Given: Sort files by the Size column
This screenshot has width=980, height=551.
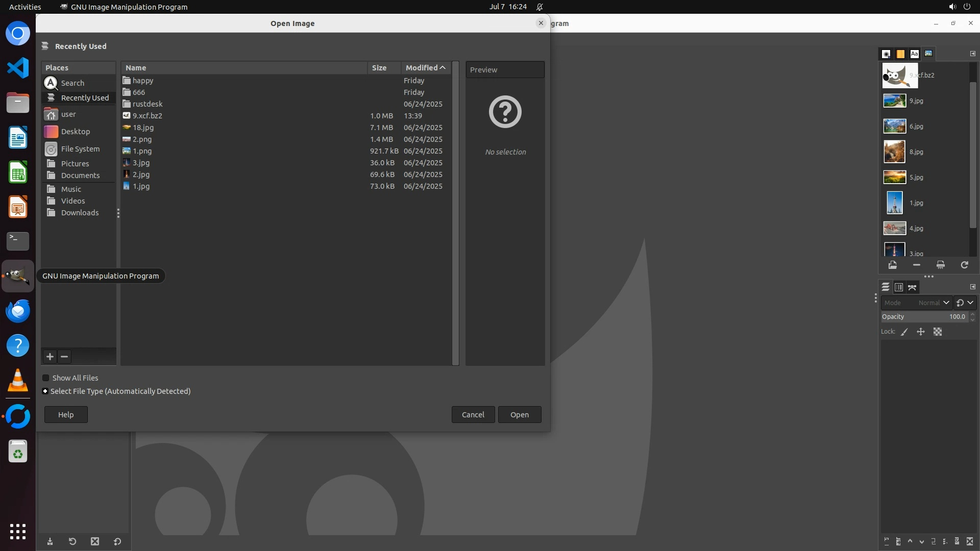Looking at the screenshot, I should pos(379,68).
